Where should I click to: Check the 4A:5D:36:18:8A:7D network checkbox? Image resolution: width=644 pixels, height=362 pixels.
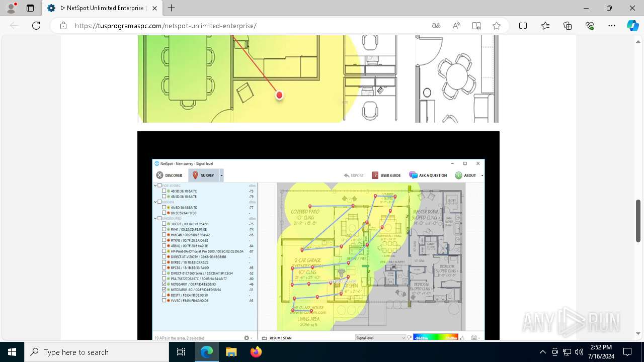coord(165,207)
